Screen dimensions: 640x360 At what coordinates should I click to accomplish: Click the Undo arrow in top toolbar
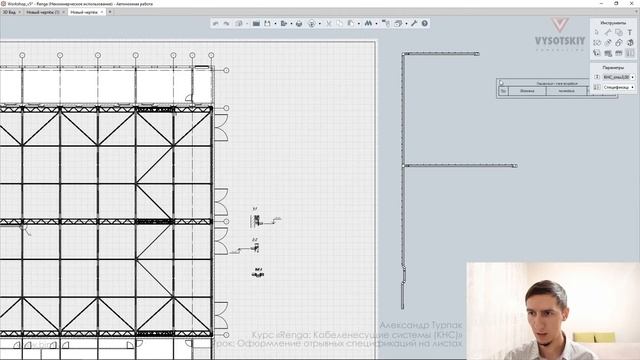tap(216, 23)
